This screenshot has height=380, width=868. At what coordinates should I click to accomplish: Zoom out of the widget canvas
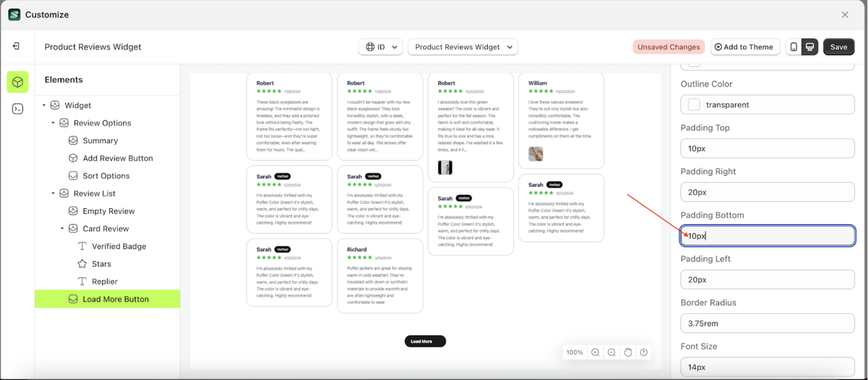611,352
